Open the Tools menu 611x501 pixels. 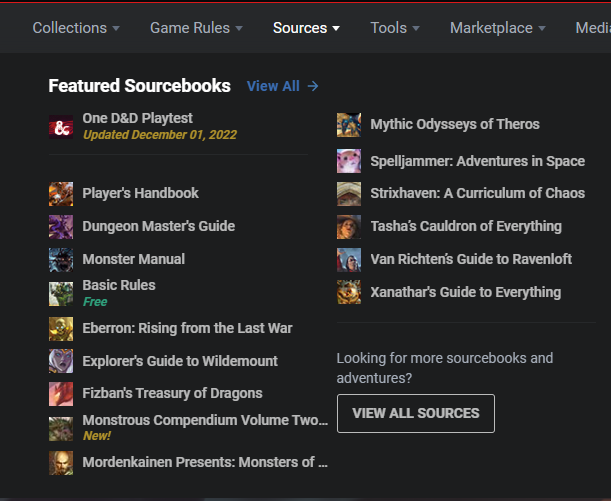tap(395, 28)
